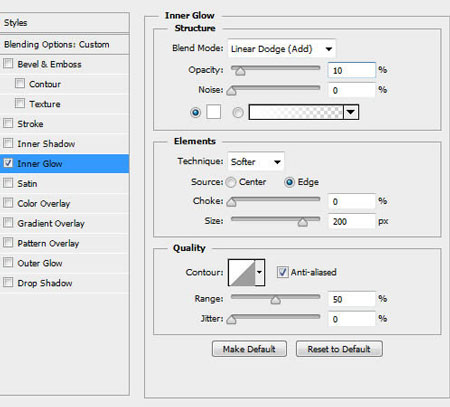Expand the gradient picker dropdown arrow
This screenshot has height=407, width=450.
[x=351, y=112]
